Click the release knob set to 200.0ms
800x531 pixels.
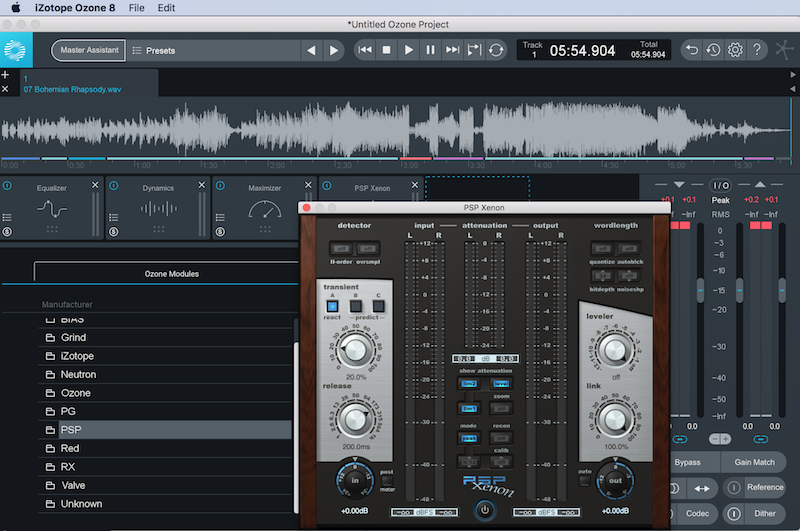point(355,420)
